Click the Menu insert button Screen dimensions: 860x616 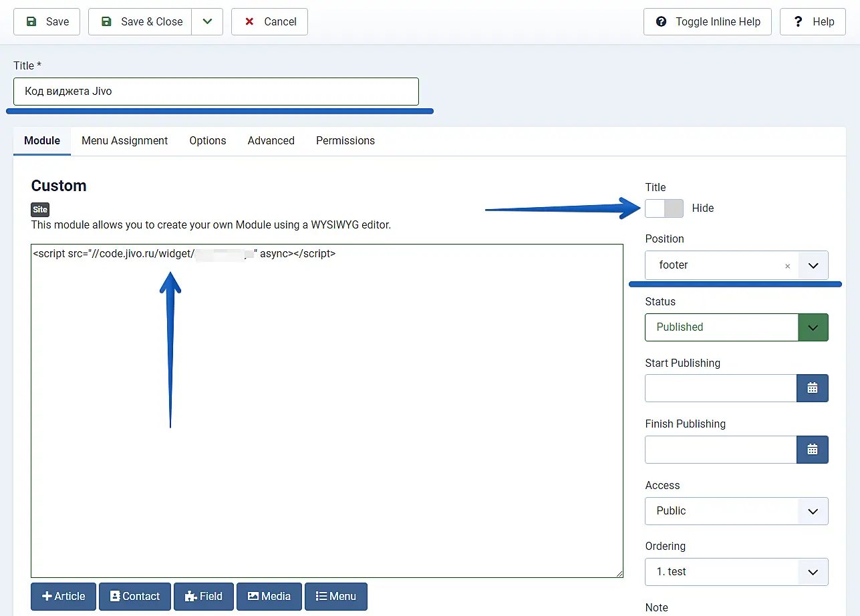(x=335, y=597)
